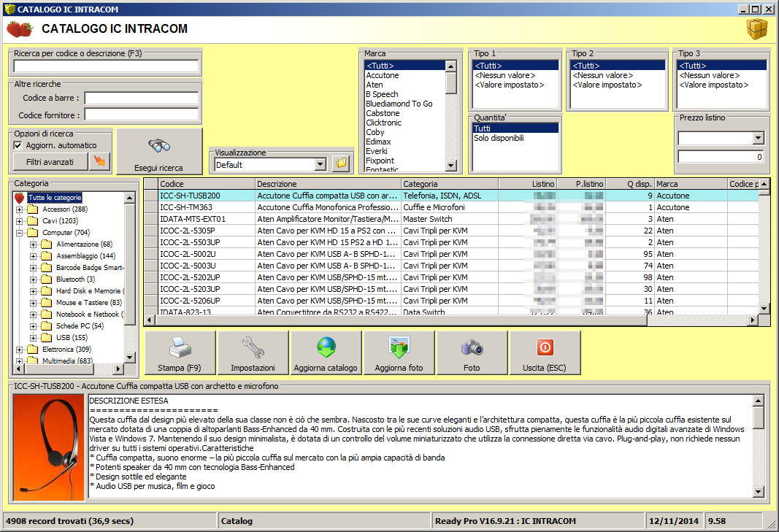The width and height of the screenshot is (779, 532).
Task: Sort table by the Q disp. column header
Action: pyautogui.click(x=630, y=184)
